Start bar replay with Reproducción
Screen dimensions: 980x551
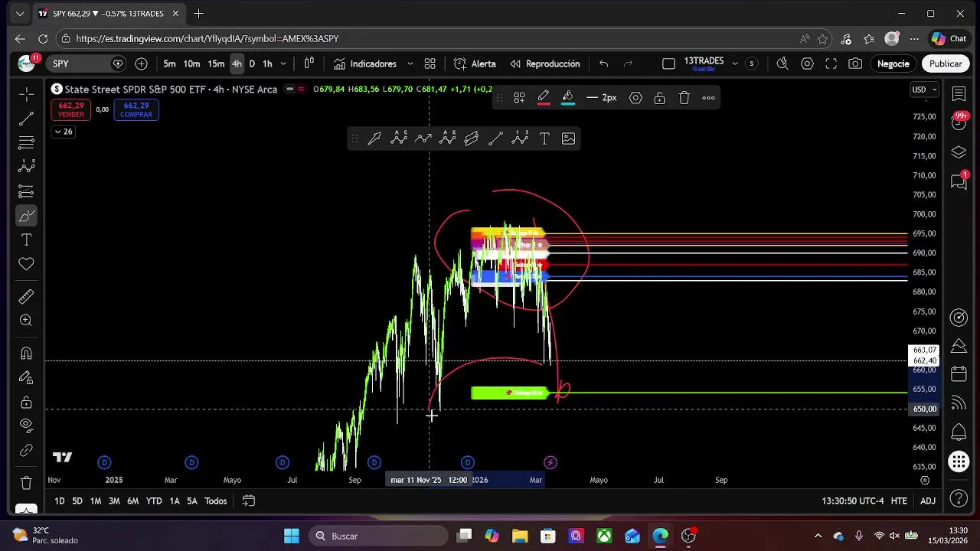(x=544, y=64)
